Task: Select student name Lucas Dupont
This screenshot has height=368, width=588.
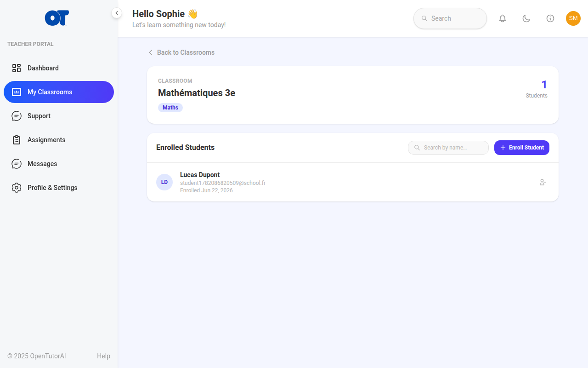Action: pyautogui.click(x=200, y=175)
